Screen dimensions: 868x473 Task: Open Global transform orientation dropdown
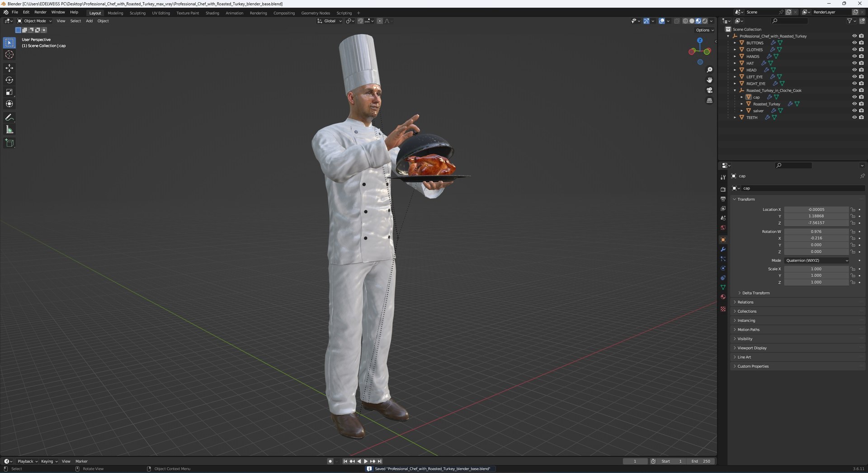click(x=330, y=21)
